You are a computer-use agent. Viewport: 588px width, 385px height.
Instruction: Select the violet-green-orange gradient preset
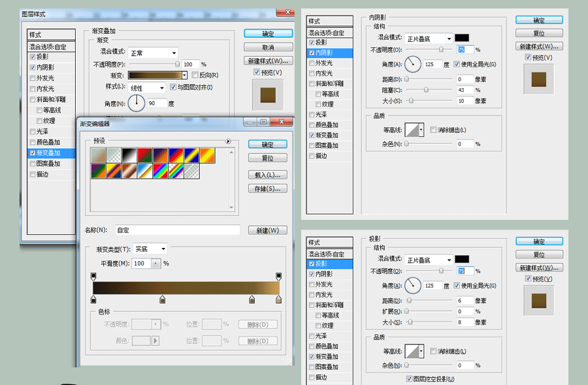click(98, 171)
